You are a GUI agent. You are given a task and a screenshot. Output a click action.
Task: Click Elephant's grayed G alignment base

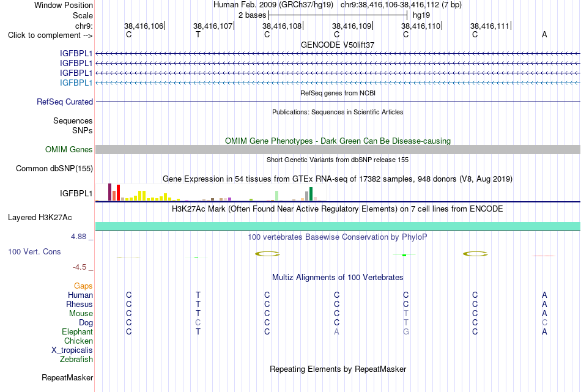tap(405, 331)
